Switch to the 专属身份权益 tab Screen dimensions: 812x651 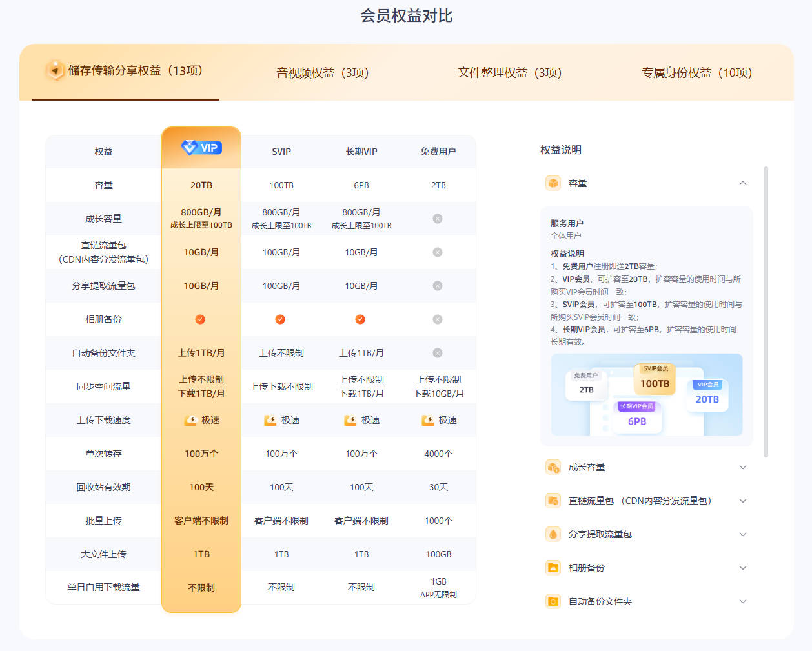(x=697, y=73)
